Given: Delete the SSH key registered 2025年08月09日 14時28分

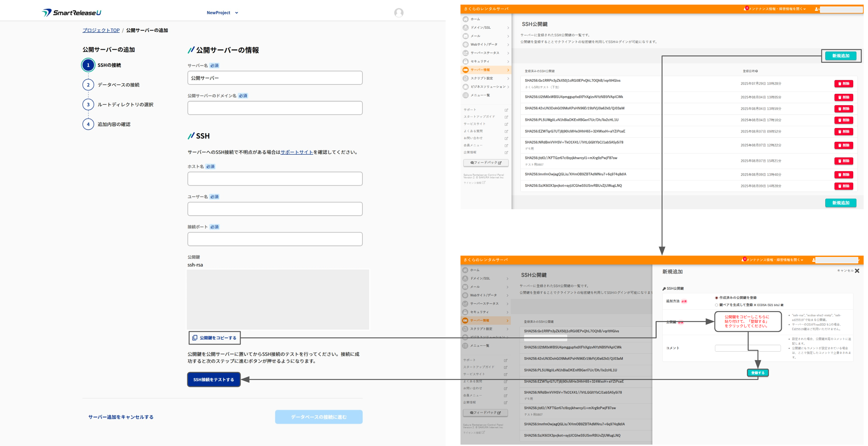Looking at the screenshot, I should point(843,186).
